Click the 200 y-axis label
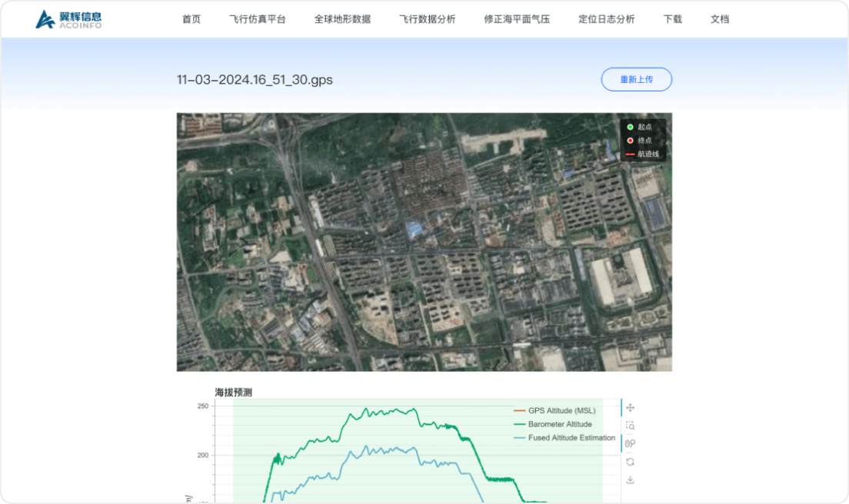Viewport: 849px width, 504px height. [203, 456]
